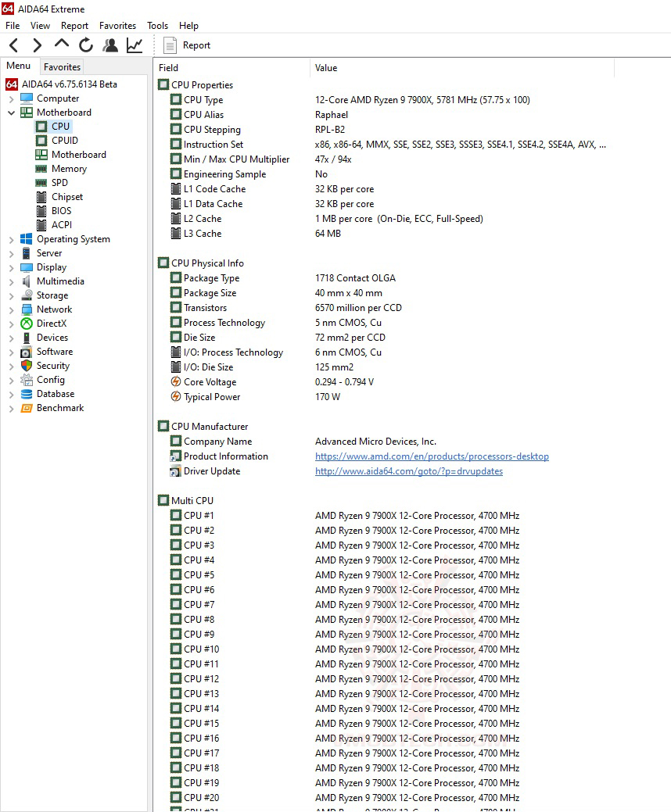This screenshot has width=671, height=812.
Task: Open the user manager icon in the toolbar
Action: [x=109, y=45]
